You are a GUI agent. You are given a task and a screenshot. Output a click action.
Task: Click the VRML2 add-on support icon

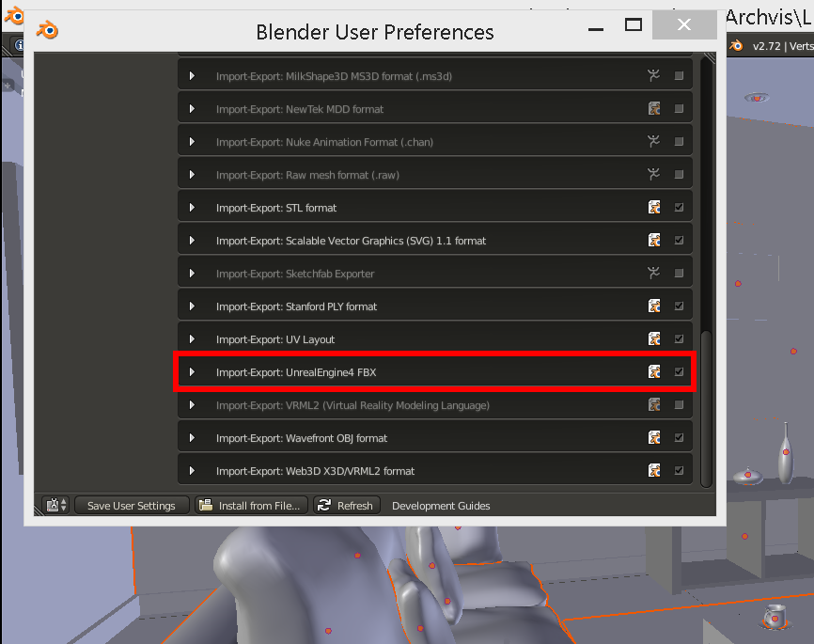pyautogui.click(x=654, y=404)
